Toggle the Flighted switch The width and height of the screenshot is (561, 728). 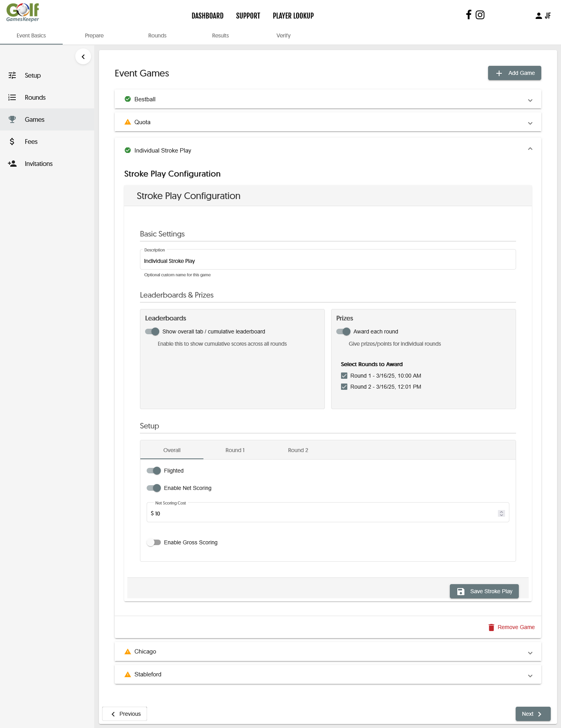154,471
